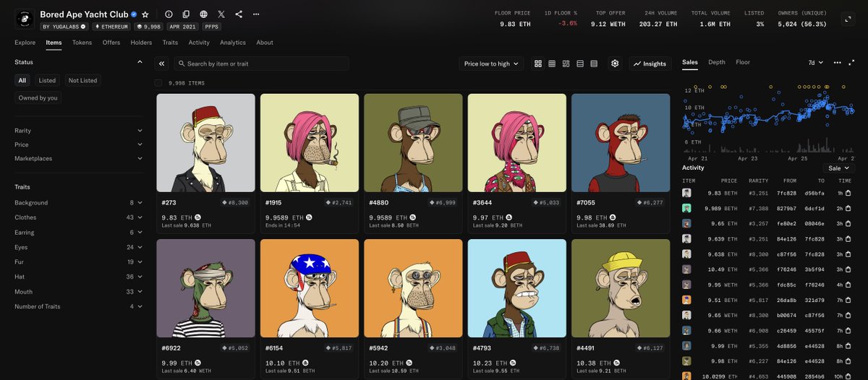Open the items view settings gear
This screenshot has width=868, height=380.
click(x=615, y=64)
